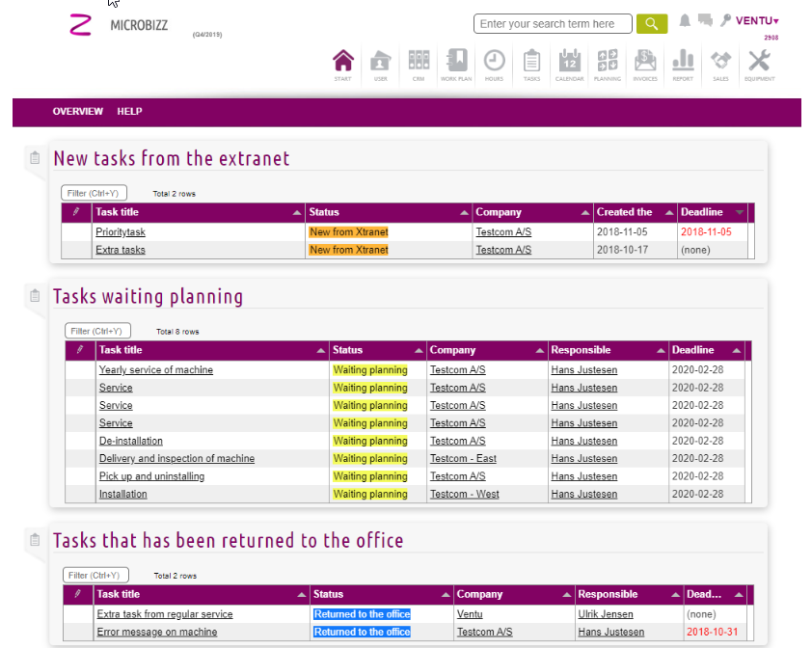Click the search term input field
812x648 pixels.
[553, 24]
